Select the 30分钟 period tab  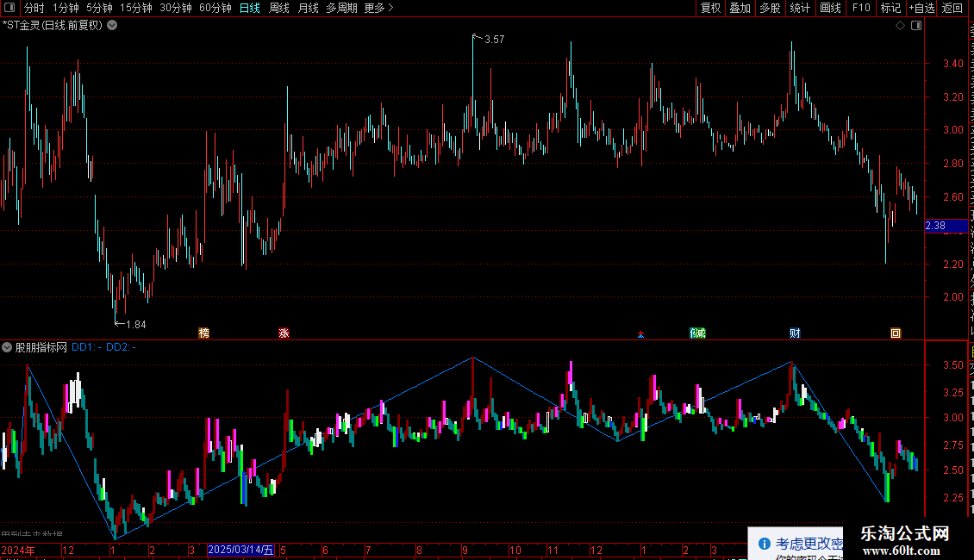click(176, 8)
